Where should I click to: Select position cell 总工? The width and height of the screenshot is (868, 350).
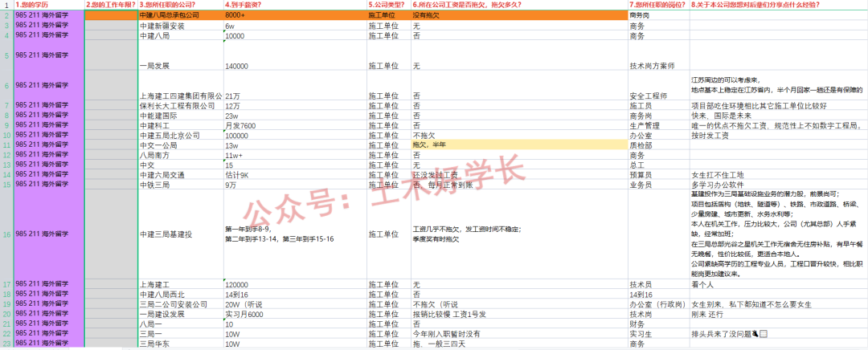659,165
